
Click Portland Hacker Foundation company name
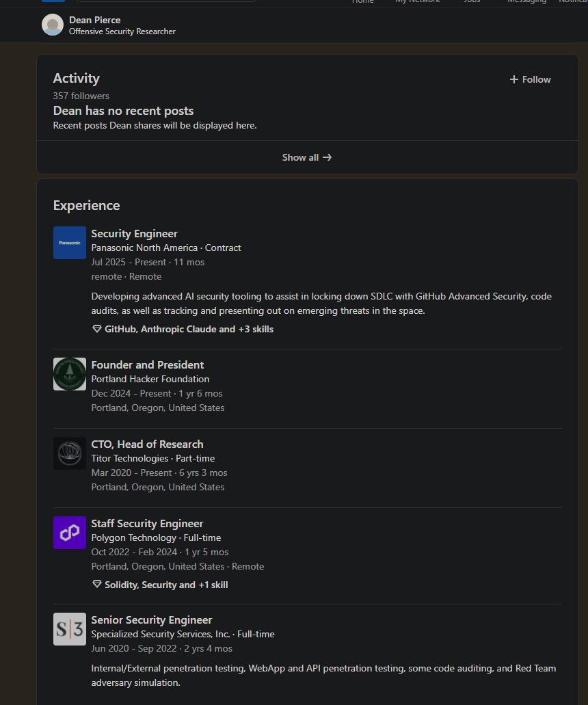(150, 379)
